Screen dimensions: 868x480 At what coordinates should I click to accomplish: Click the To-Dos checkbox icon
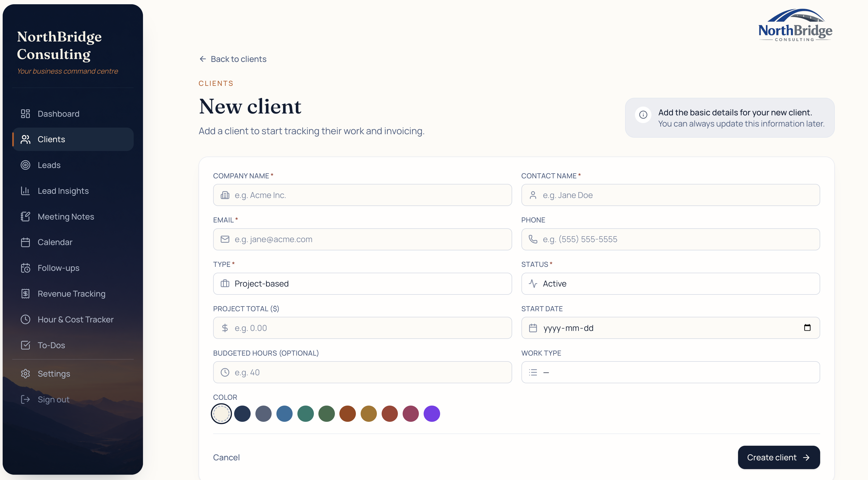click(25, 345)
